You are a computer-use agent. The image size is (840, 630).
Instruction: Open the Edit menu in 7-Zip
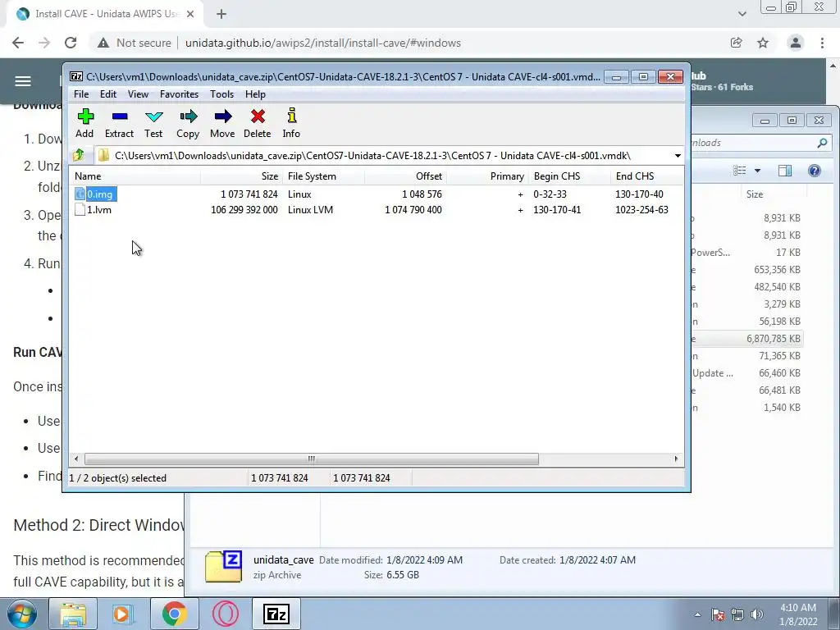[108, 94]
